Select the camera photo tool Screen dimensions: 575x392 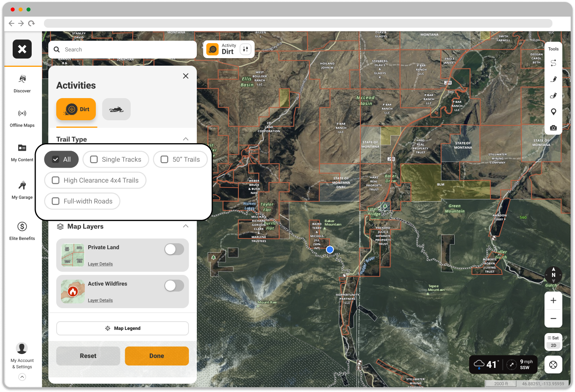[x=554, y=128]
